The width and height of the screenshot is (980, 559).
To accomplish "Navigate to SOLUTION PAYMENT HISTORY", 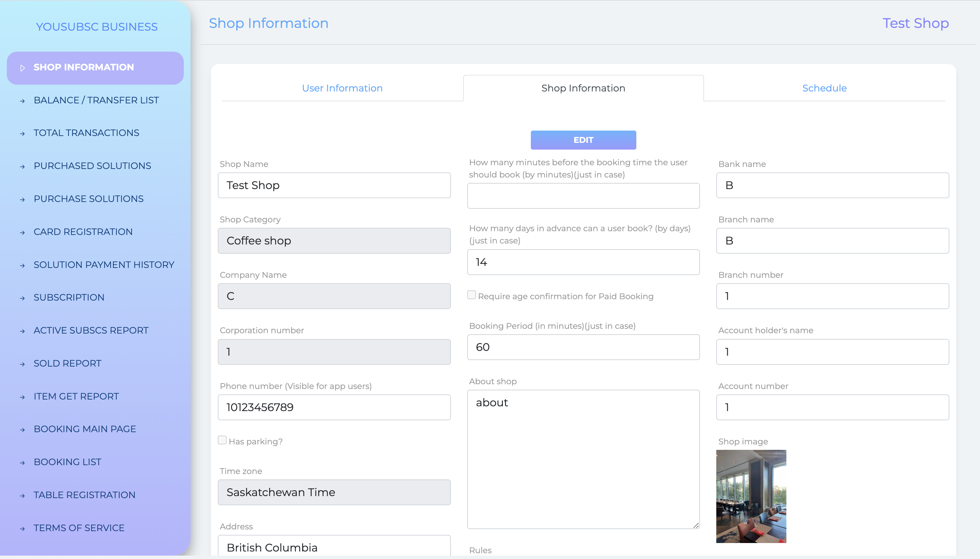I will pyautogui.click(x=103, y=265).
